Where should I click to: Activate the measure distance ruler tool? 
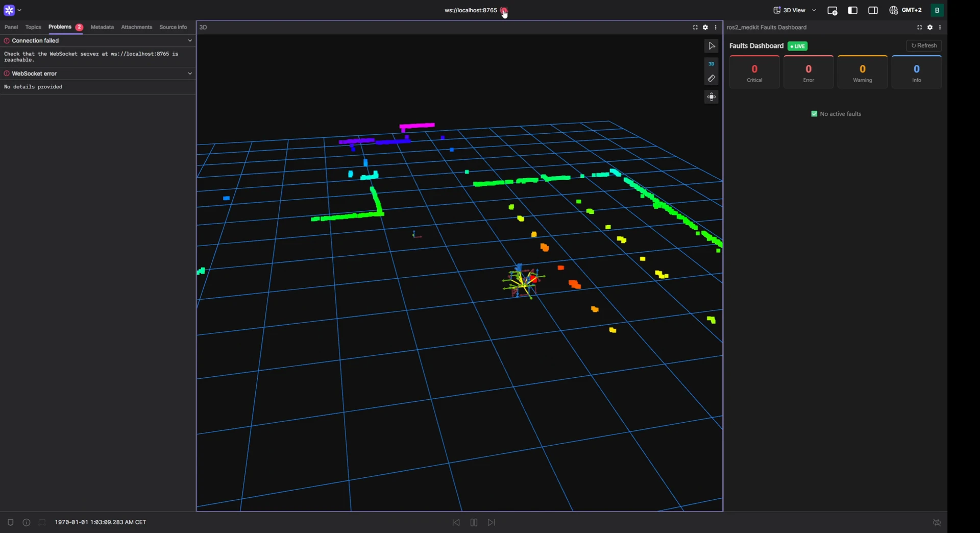711,79
